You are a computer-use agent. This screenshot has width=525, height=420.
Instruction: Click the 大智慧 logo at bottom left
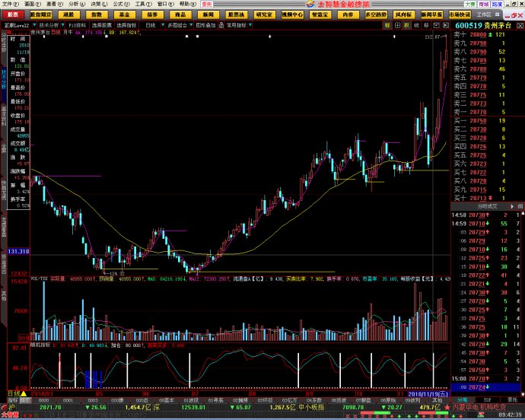click(x=10, y=415)
